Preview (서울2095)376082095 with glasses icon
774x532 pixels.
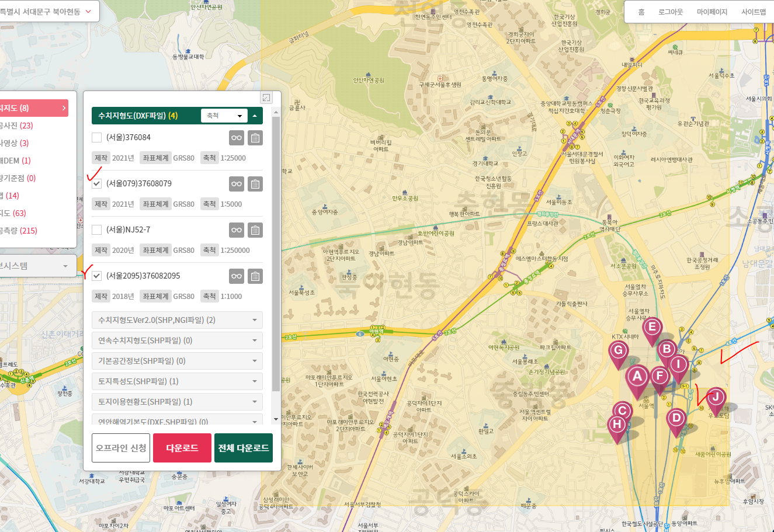click(236, 276)
